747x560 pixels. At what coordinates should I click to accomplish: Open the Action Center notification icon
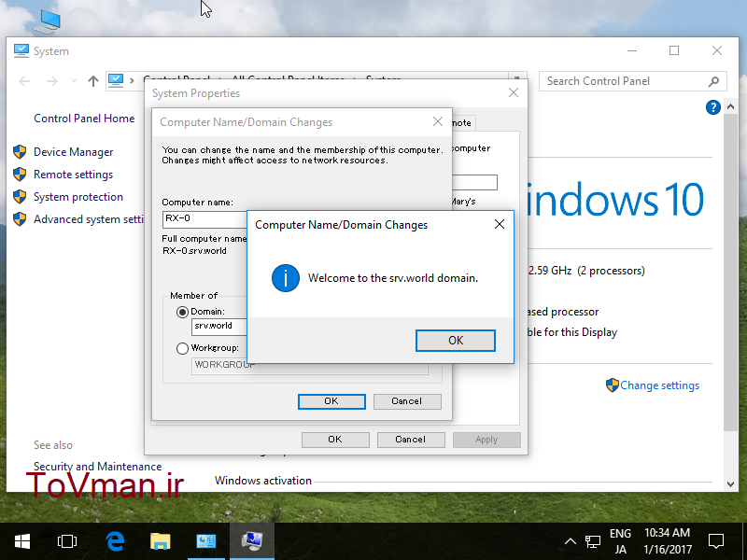pos(716,541)
